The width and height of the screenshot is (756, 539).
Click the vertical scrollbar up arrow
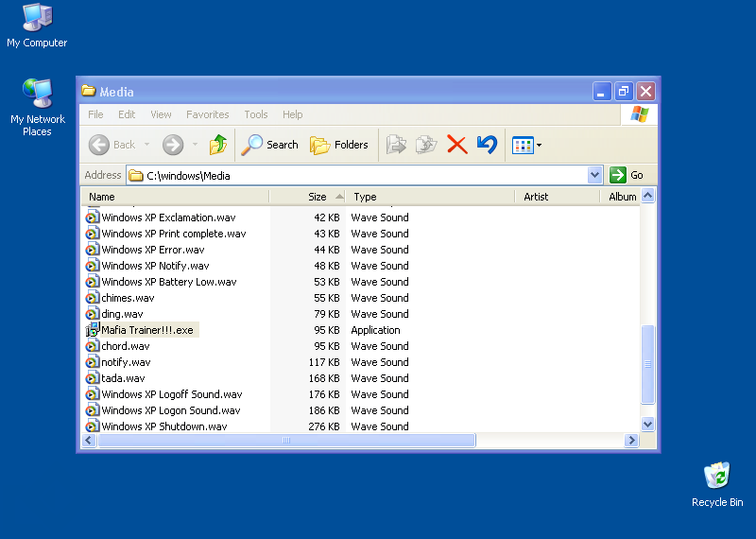click(648, 196)
